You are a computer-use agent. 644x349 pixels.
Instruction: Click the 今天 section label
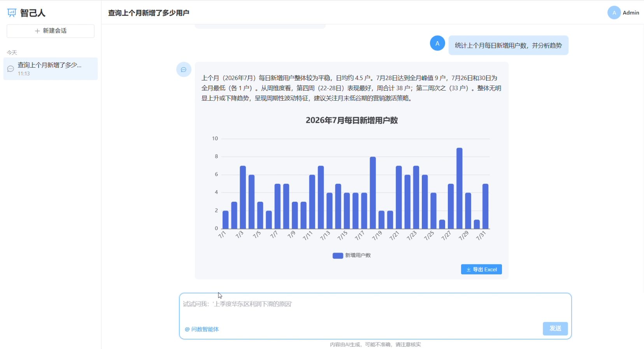(12, 52)
